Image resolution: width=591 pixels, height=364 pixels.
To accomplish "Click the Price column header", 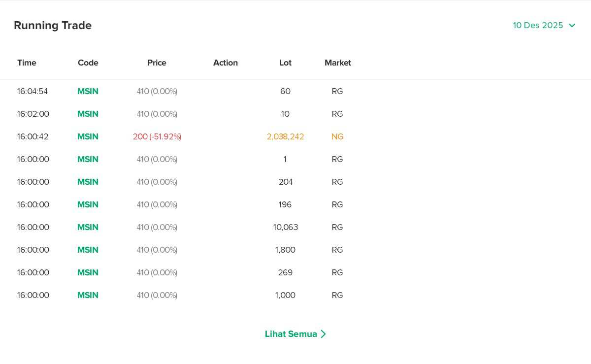I will tap(157, 63).
